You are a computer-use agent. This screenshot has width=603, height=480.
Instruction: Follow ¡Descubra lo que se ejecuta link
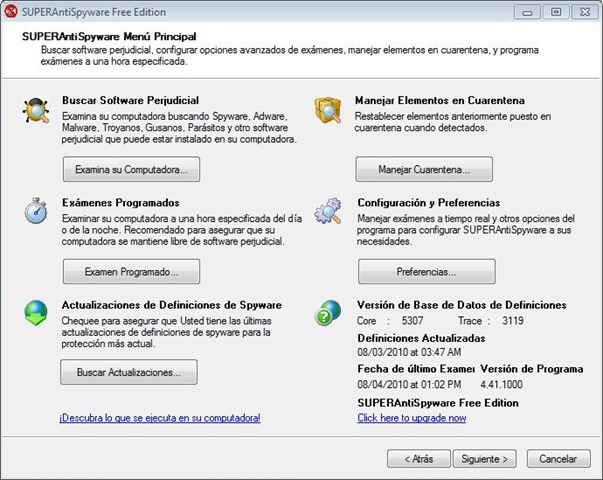click(x=160, y=418)
